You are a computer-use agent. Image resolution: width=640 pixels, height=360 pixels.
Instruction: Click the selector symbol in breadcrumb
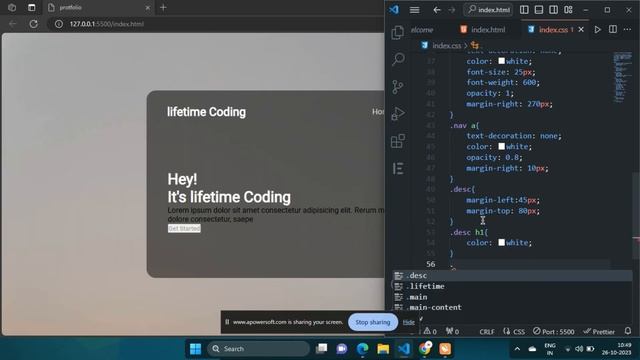click(x=475, y=45)
